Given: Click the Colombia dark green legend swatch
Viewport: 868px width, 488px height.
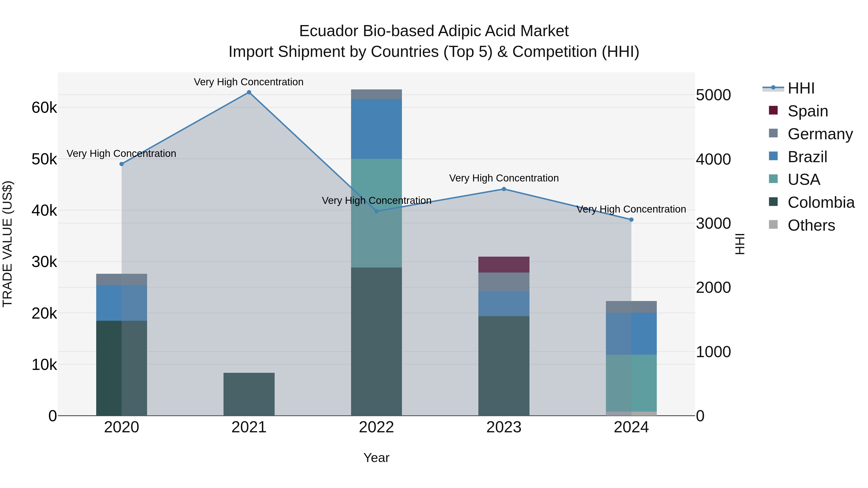Looking at the screenshot, I should [773, 201].
